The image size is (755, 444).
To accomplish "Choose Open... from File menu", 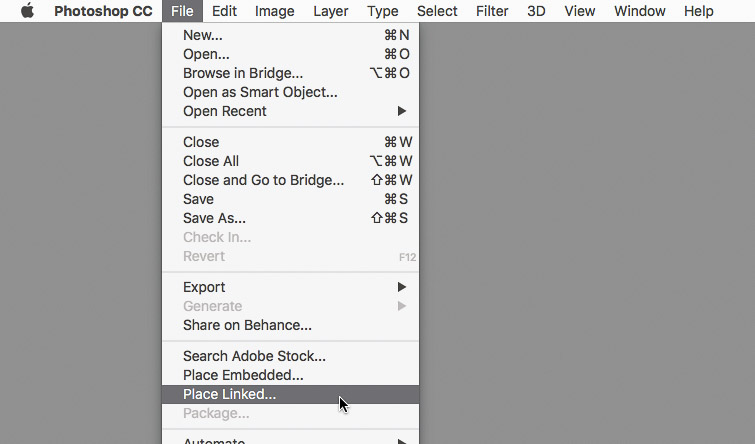I will (x=291, y=54).
